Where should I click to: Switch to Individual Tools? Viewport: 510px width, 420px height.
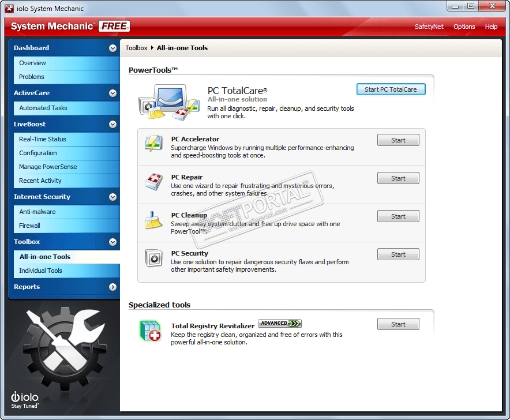click(x=67, y=271)
